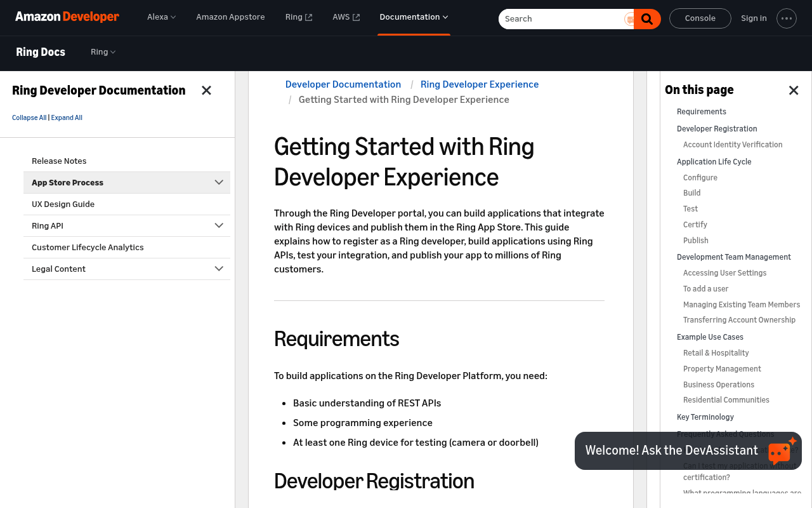The image size is (812, 508).
Task: Click the Amazon Developer logo
Action: [67, 17]
